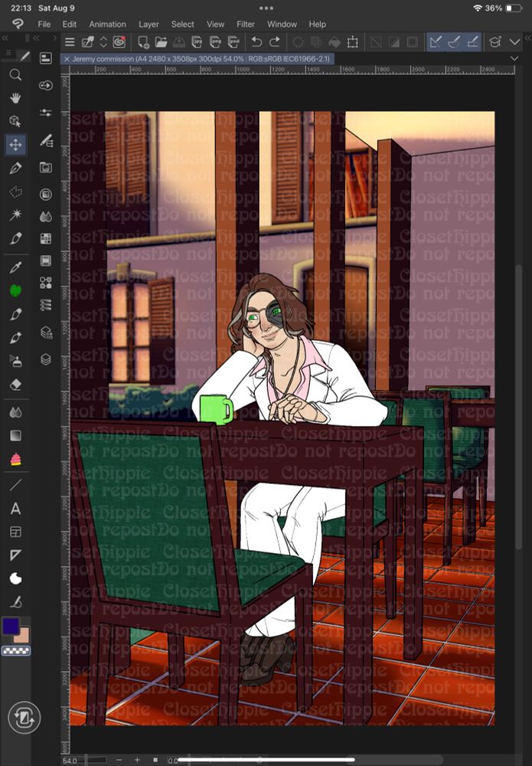Open the up-down arrows switcher next to Clip Studio icon

tap(103, 42)
